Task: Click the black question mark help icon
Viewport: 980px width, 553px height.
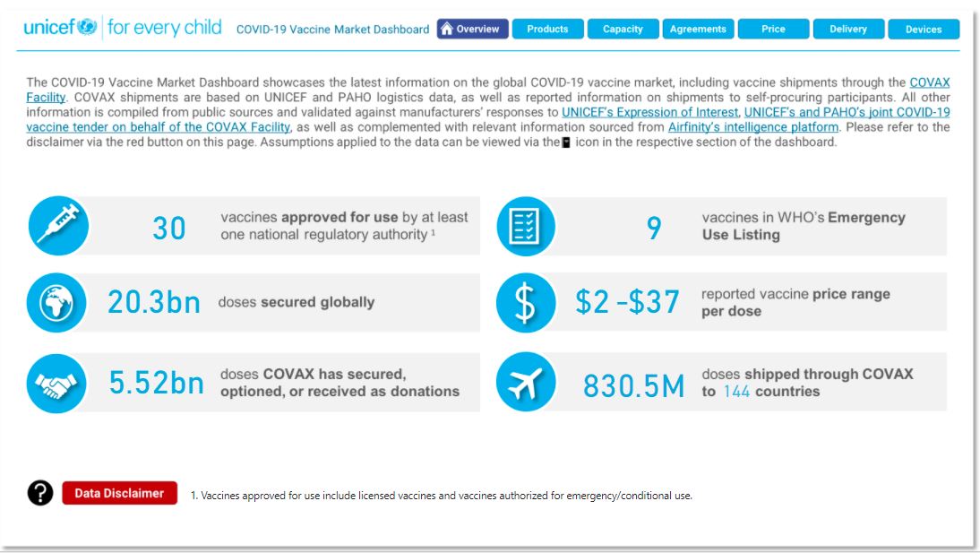Action: coord(40,493)
